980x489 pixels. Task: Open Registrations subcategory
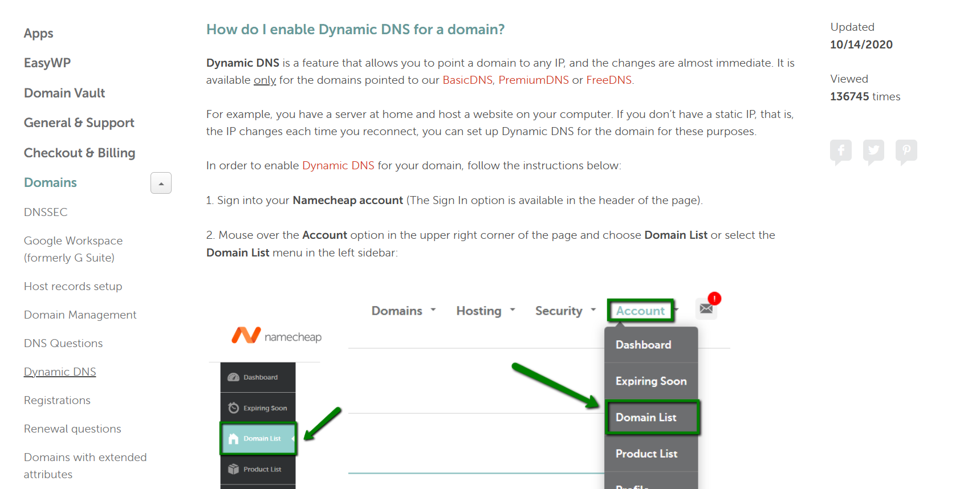pyautogui.click(x=57, y=400)
